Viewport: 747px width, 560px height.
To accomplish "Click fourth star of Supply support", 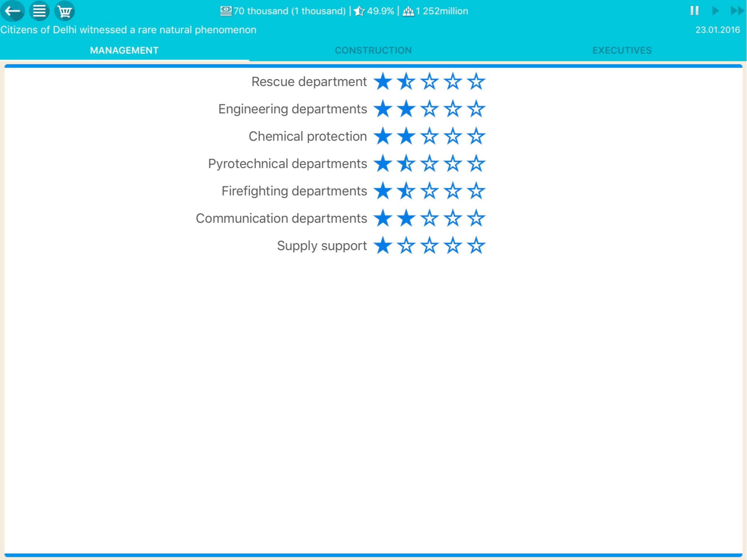I will pyautogui.click(x=453, y=246).
